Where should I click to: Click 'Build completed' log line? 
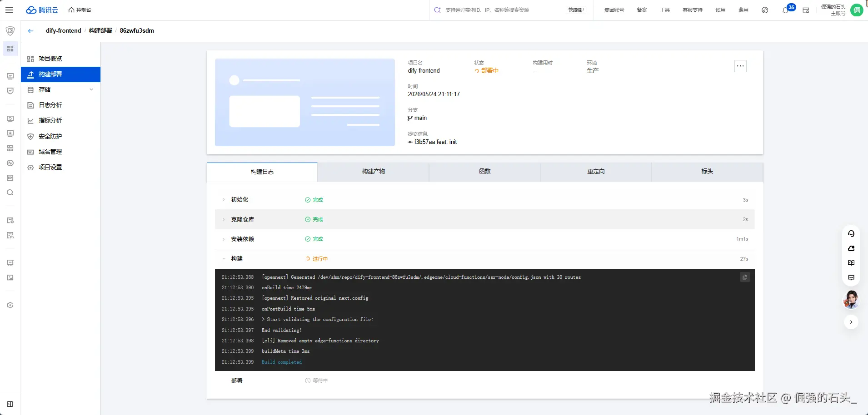[x=281, y=362]
